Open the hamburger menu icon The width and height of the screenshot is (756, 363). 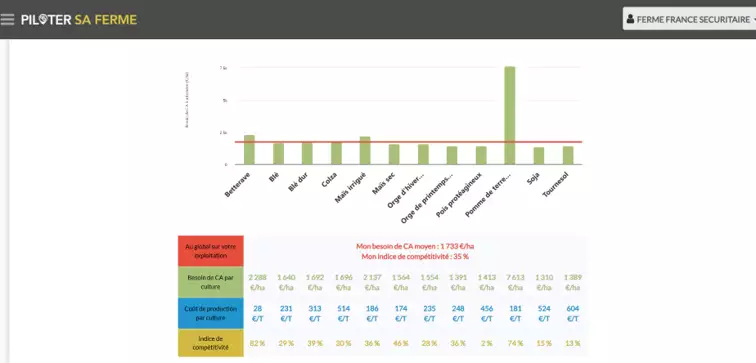(7, 19)
